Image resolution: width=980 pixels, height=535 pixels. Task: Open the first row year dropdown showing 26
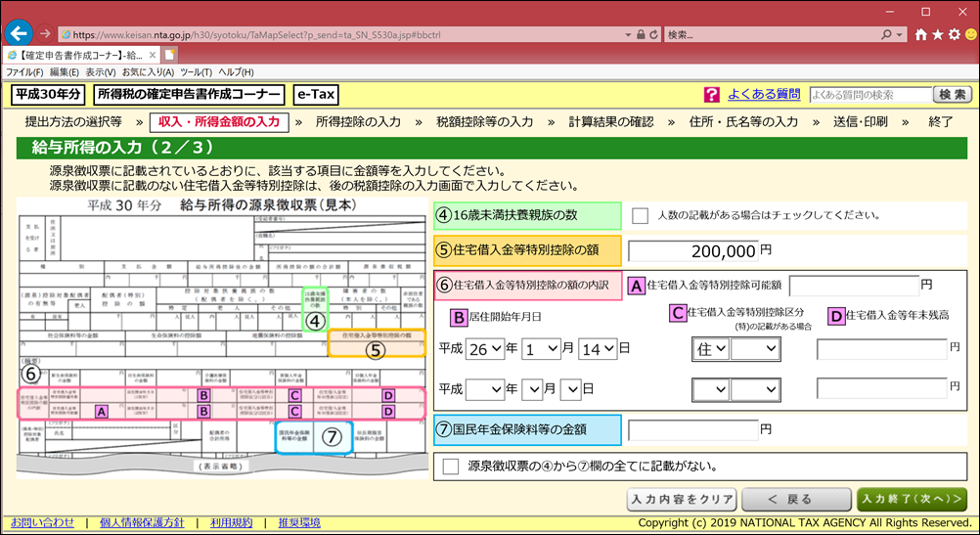pyautogui.click(x=486, y=349)
